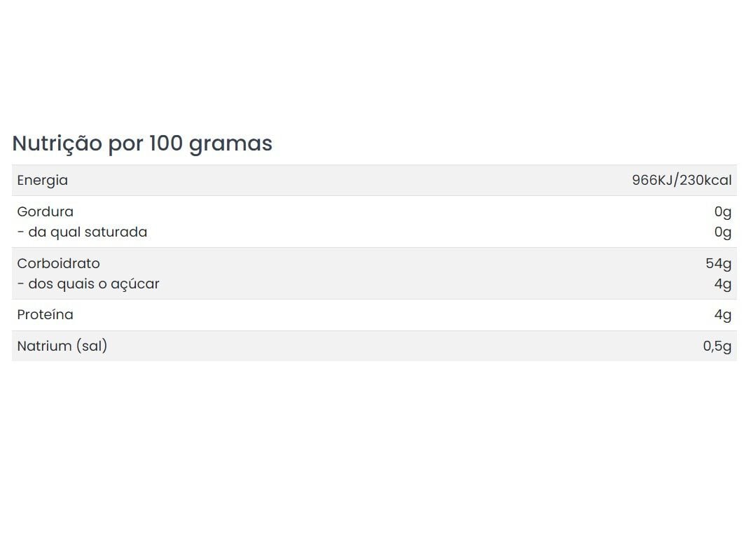Click the Gordura label
The width and height of the screenshot is (751, 560).
[45, 211]
